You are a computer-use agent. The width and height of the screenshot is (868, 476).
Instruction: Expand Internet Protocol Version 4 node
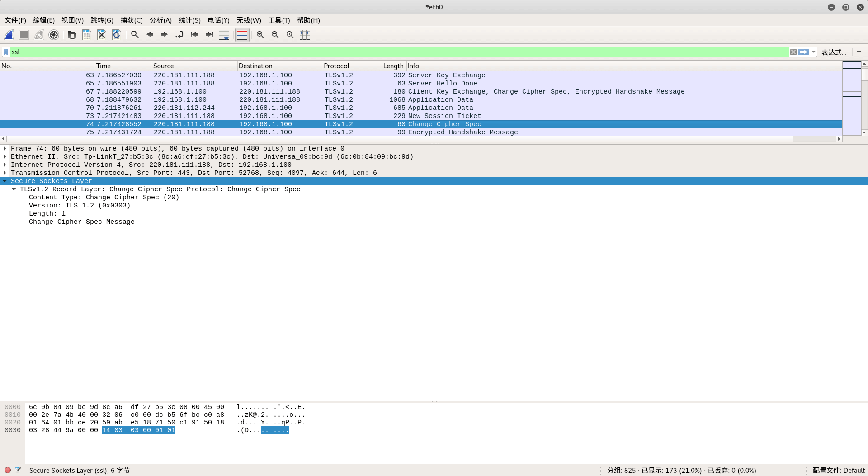point(5,165)
